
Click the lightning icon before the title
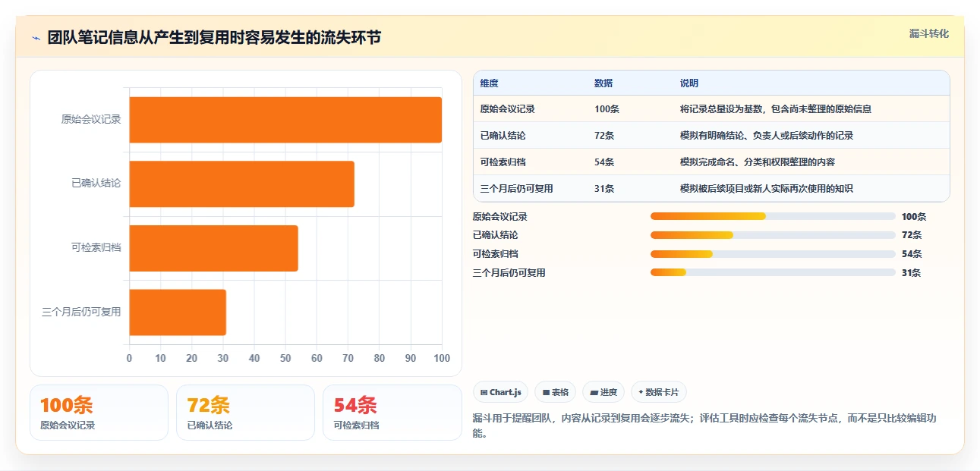[x=36, y=37]
